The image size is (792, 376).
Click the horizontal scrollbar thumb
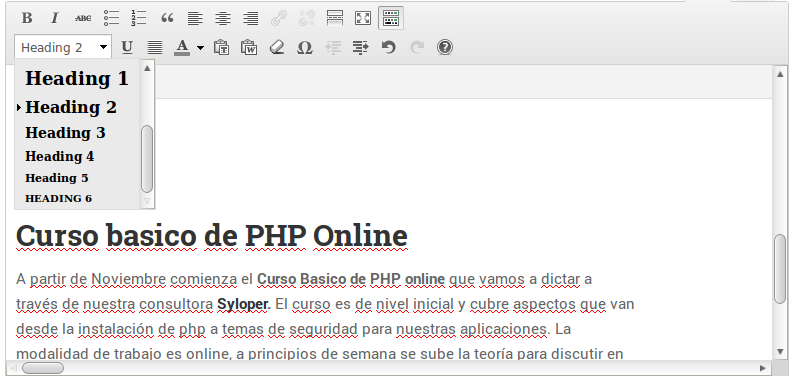(43, 368)
